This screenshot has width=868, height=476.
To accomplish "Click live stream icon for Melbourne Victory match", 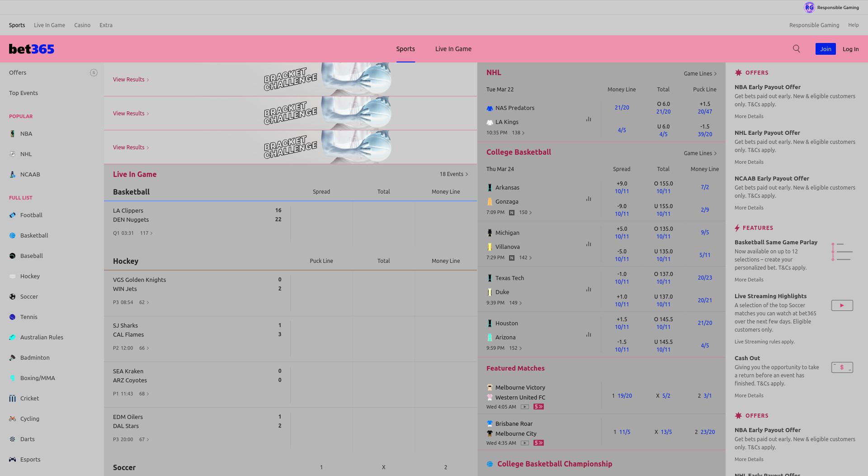I will (524, 407).
